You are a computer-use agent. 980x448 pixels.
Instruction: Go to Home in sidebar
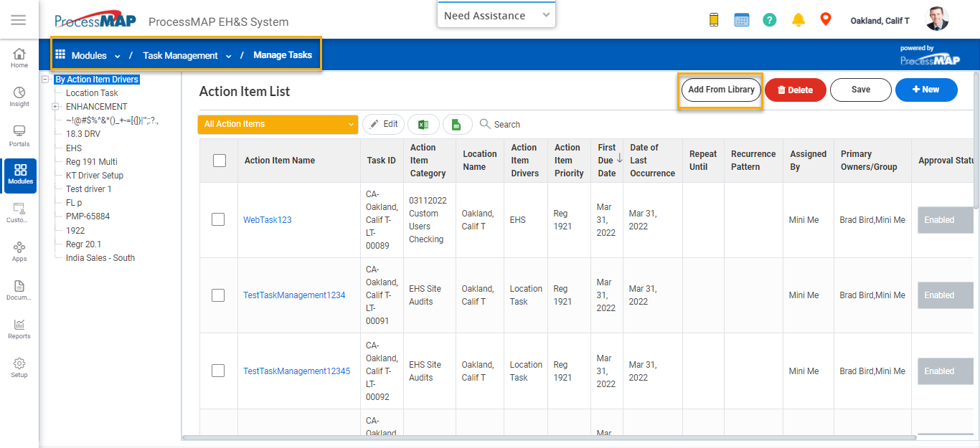pos(19,58)
